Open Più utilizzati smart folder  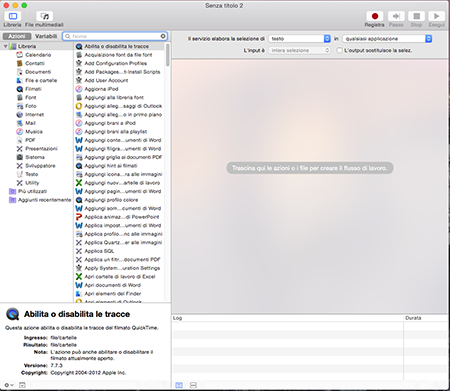coord(32,191)
